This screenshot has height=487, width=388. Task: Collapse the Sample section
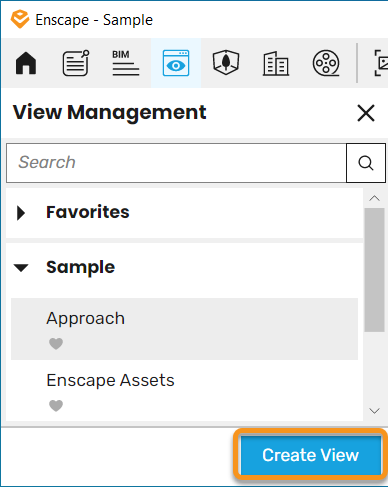(x=21, y=268)
